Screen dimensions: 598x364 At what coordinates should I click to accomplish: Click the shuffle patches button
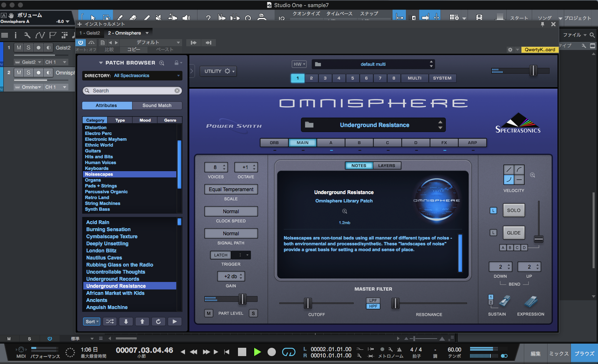[110, 322]
